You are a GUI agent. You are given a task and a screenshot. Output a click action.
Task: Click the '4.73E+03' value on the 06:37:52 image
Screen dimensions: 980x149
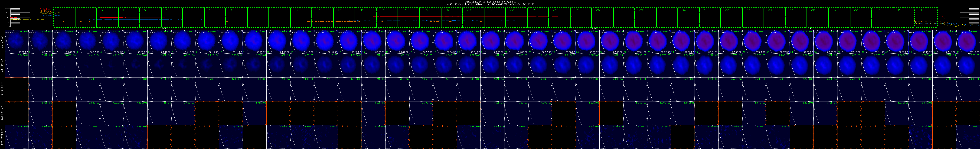(x=95, y=32)
